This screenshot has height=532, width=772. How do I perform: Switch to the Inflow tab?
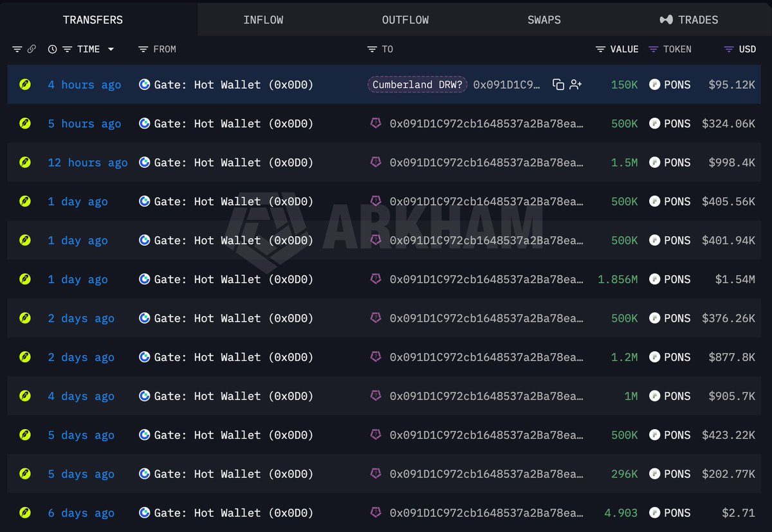point(263,20)
